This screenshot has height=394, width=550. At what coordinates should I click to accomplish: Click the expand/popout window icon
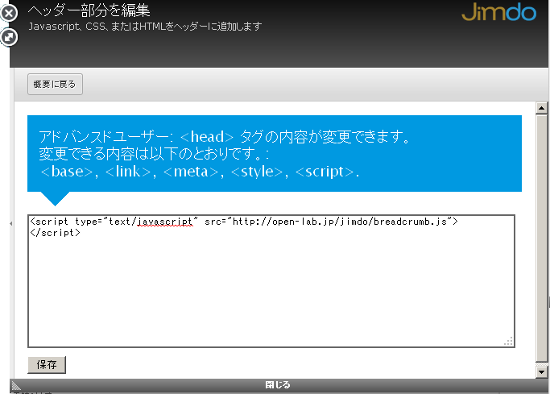(x=9, y=37)
